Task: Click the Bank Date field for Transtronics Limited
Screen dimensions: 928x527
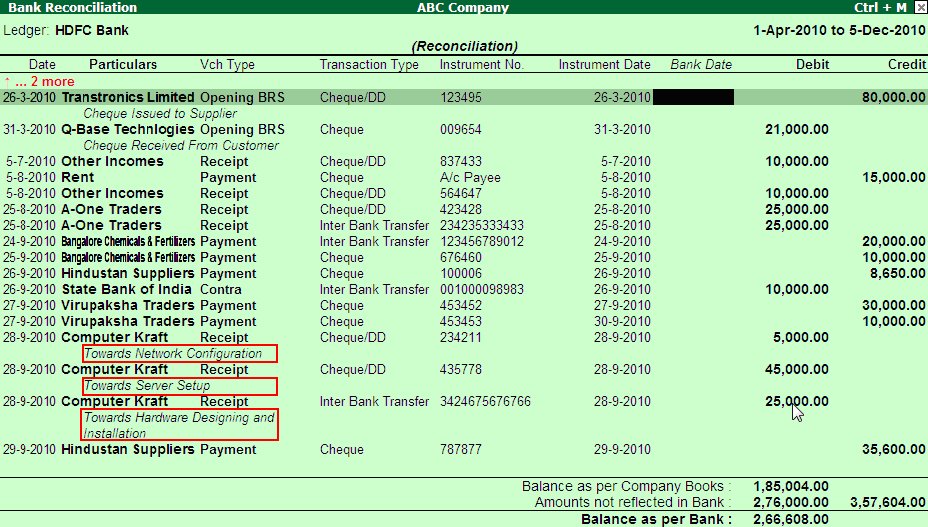Action: (694, 97)
